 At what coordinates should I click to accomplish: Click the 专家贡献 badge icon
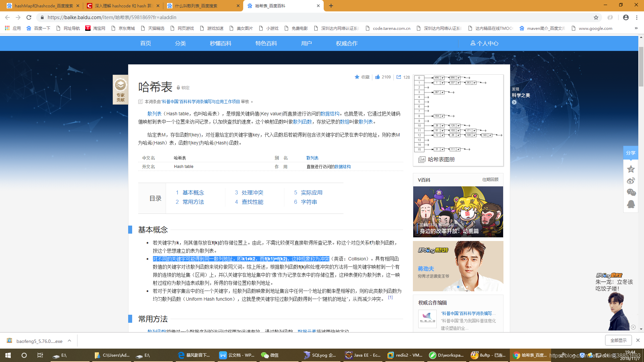tap(120, 89)
